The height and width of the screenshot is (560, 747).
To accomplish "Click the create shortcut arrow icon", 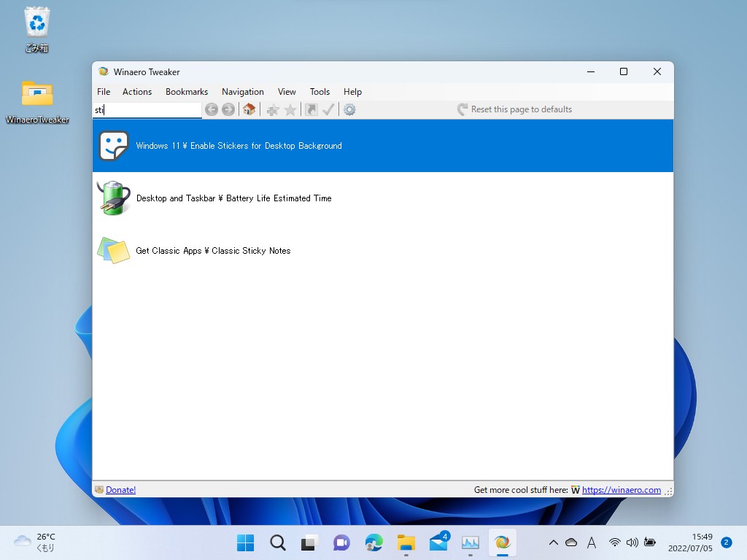I will pos(311,109).
